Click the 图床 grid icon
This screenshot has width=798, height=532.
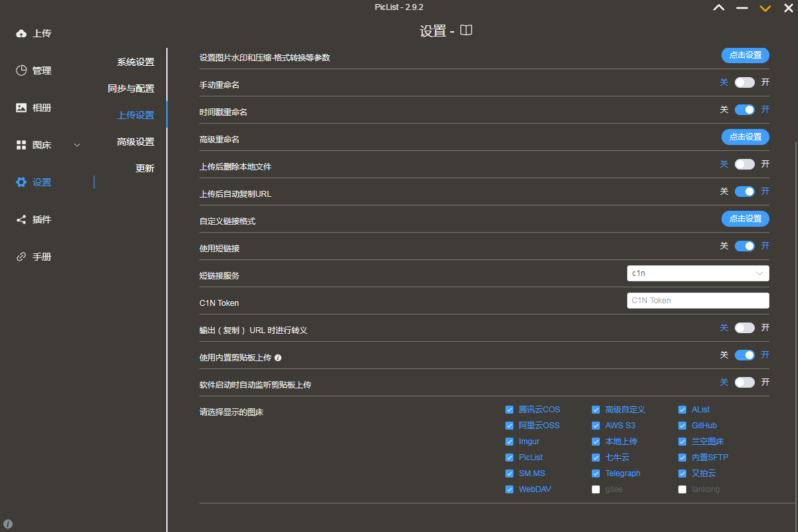coord(21,145)
